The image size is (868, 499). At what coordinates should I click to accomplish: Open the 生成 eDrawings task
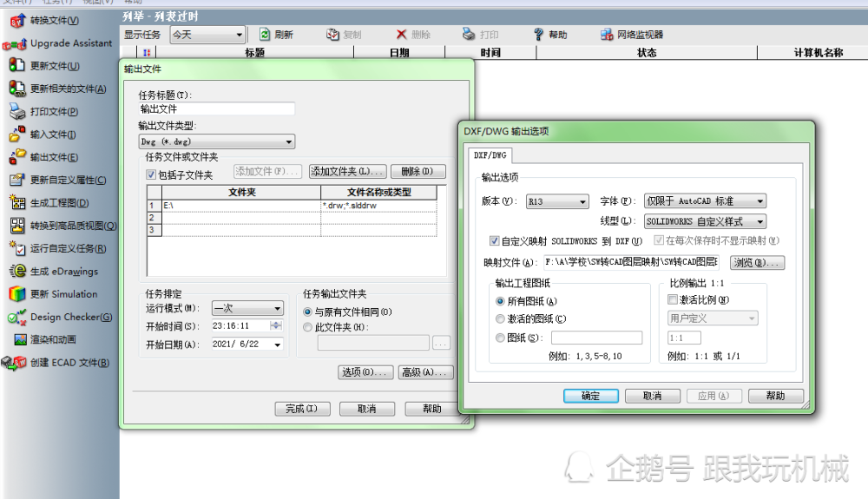pos(54,271)
